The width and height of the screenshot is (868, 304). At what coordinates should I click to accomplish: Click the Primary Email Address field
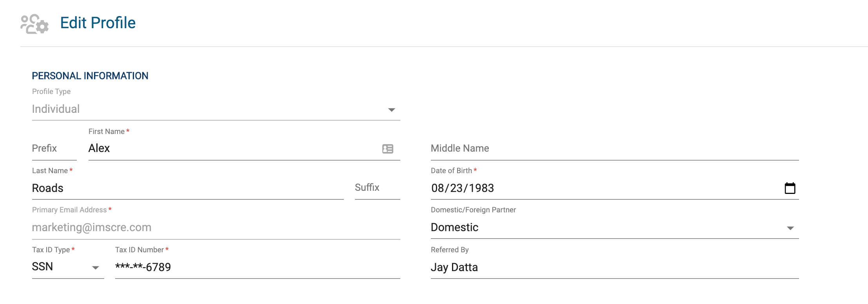[x=216, y=228]
